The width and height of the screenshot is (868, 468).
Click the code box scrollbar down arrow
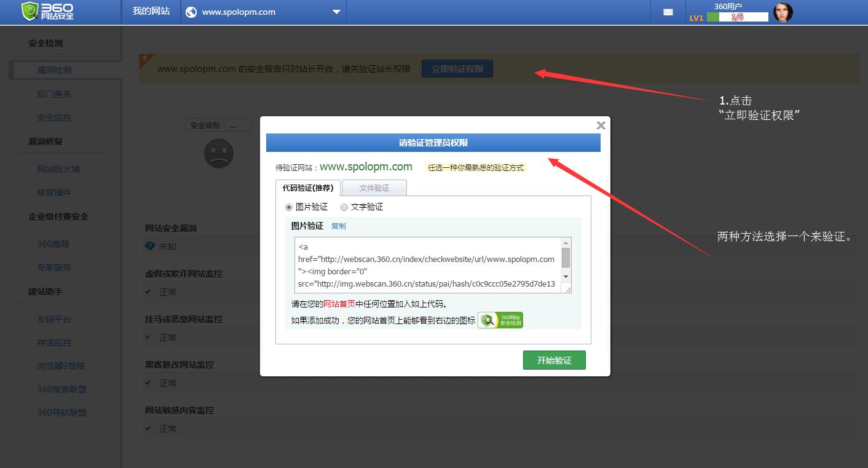point(566,277)
